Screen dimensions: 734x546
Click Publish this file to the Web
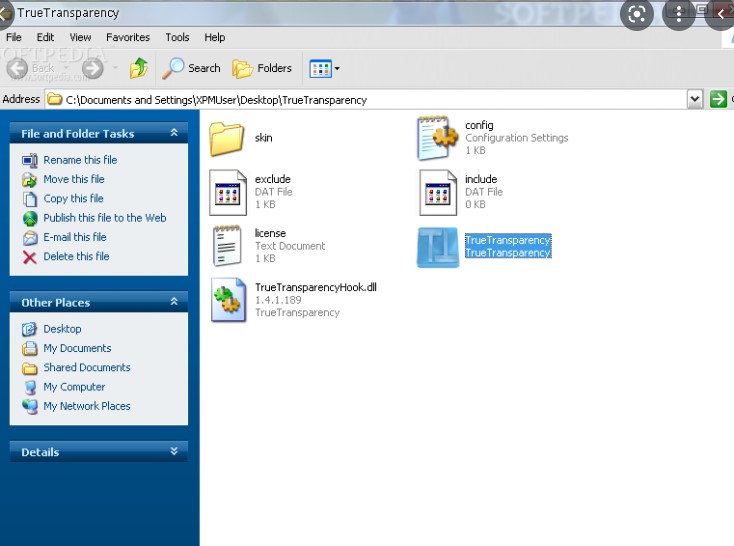pyautogui.click(x=104, y=218)
